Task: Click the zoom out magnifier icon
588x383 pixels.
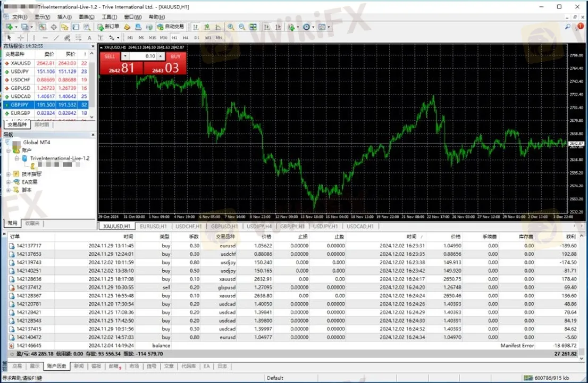Action: click(x=242, y=27)
